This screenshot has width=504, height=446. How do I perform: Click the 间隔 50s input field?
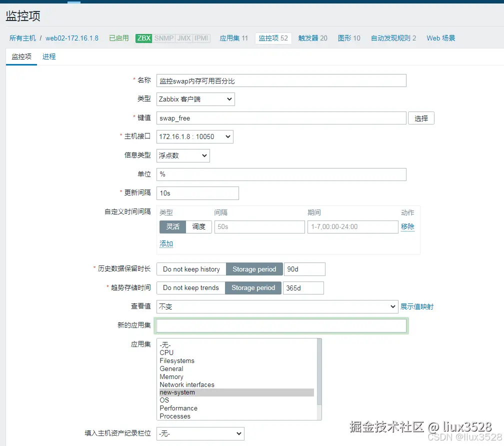coord(259,227)
